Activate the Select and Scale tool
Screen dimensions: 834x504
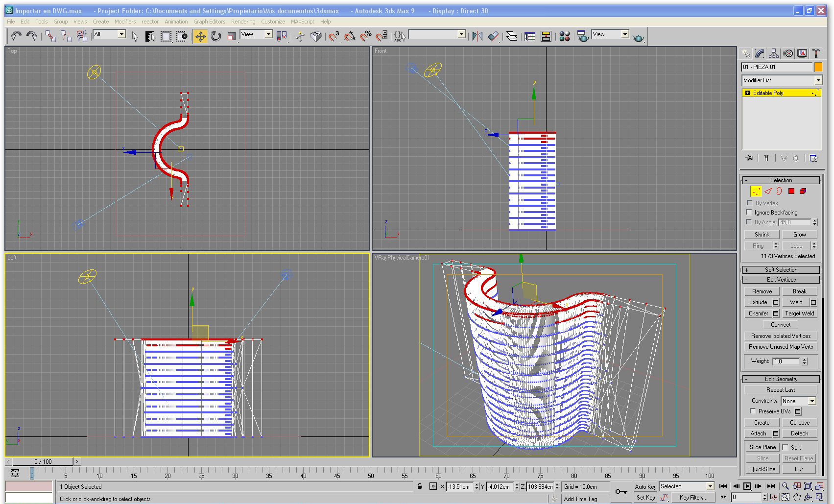tap(232, 36)
